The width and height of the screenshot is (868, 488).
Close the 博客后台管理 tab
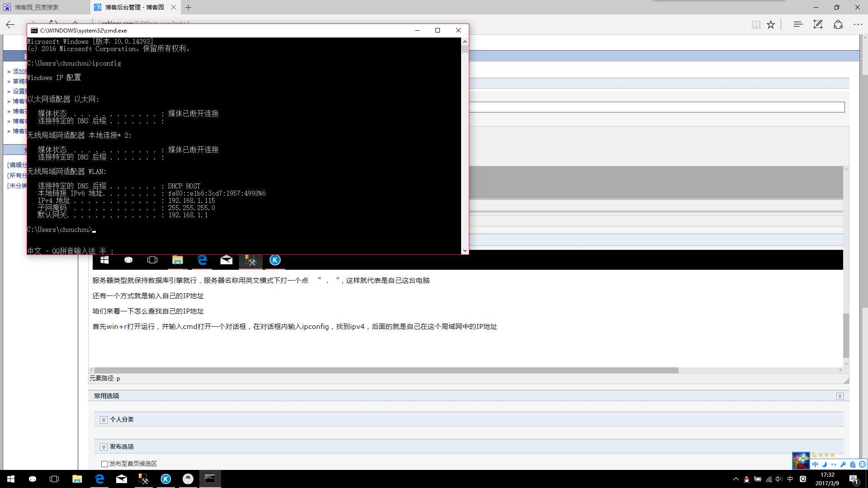(x=174, y=7)
